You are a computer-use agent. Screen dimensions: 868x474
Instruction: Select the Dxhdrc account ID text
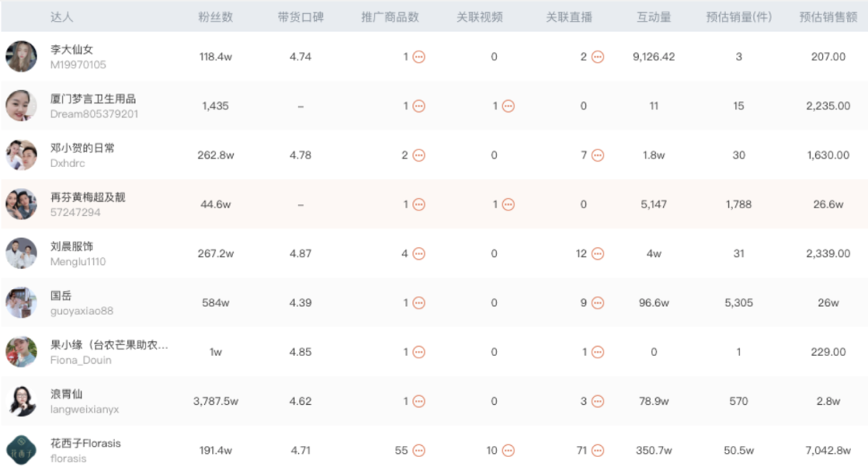coord(68,163)
